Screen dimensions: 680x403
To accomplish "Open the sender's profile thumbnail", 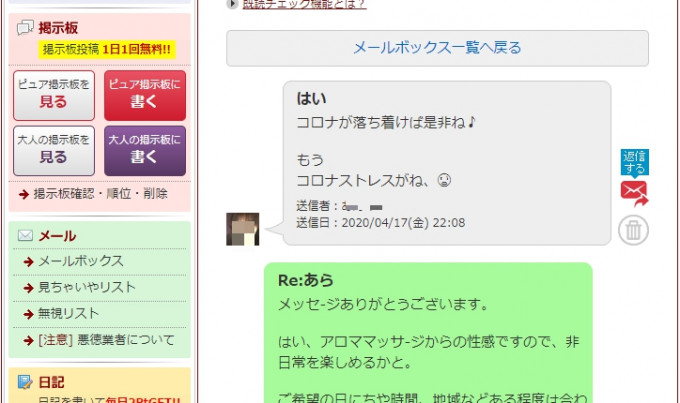I will point(242,229).
